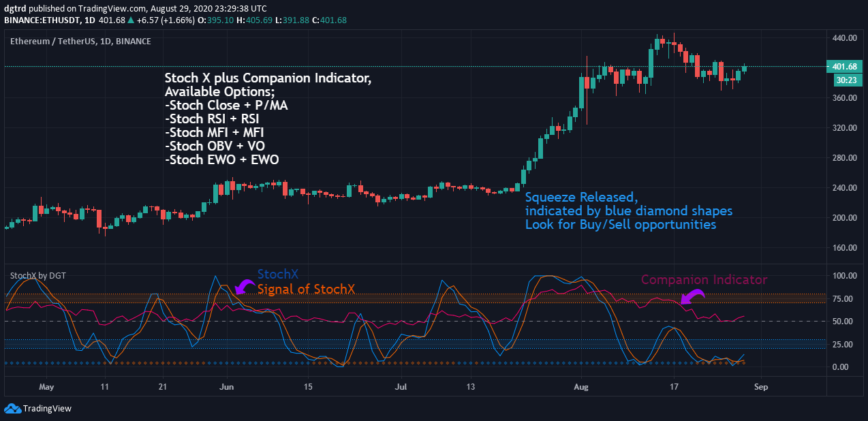Click the 320.00 price axis label

tap(844, 128)
